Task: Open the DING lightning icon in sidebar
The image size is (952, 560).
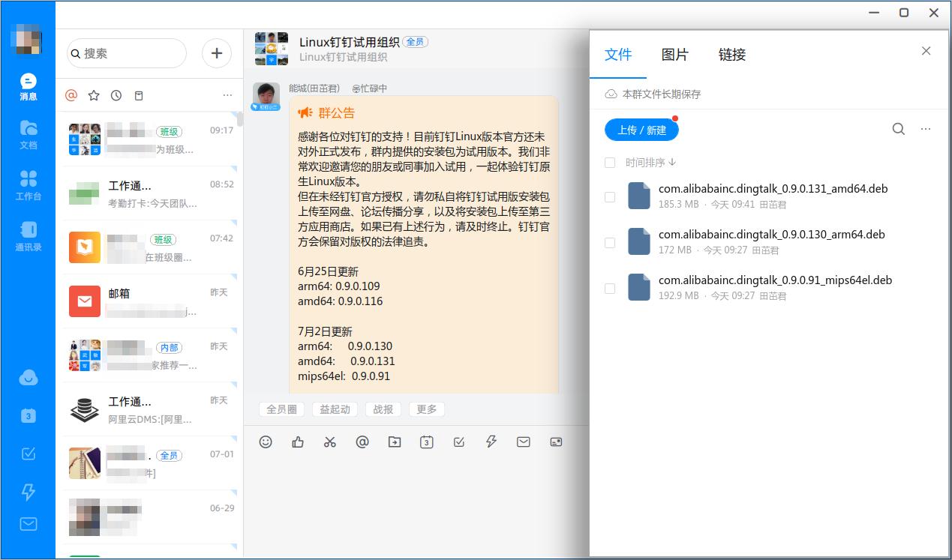Action: point(29,492)
